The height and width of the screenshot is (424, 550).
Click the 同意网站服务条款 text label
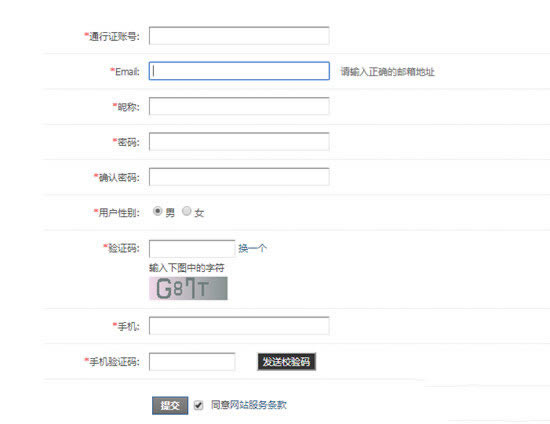[x=249, y=405]
